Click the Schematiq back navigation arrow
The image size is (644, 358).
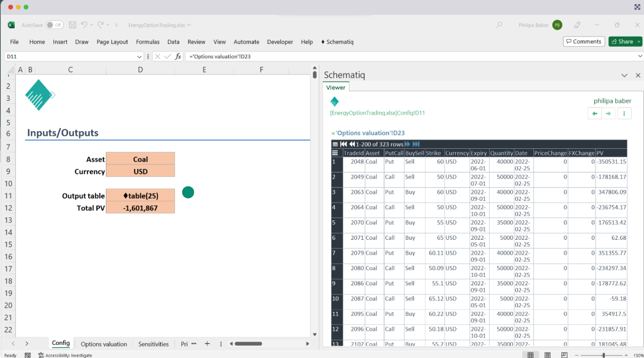pyautogui.click(x=594, y=113)
